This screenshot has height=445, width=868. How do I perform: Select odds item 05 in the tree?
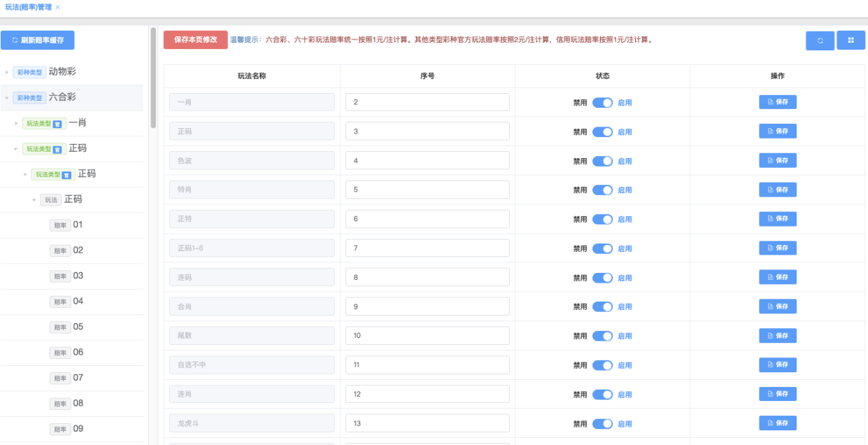click(x=78, y=327)
